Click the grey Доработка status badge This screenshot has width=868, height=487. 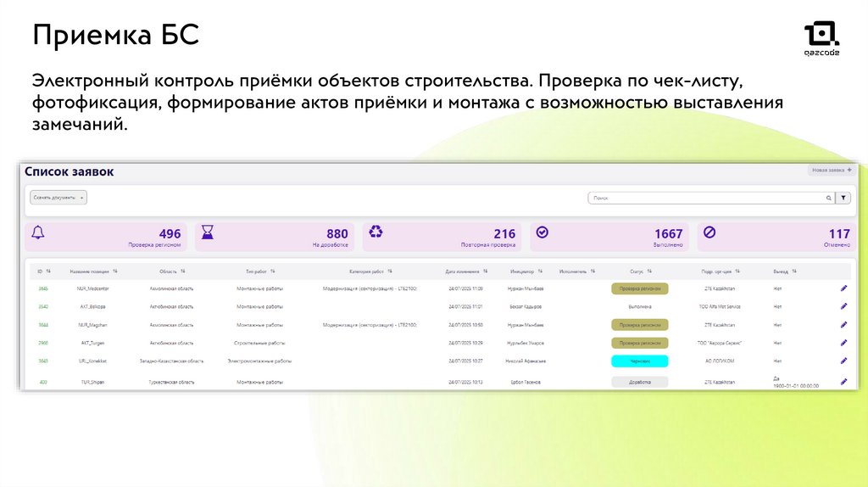click(x=640, y=382)
